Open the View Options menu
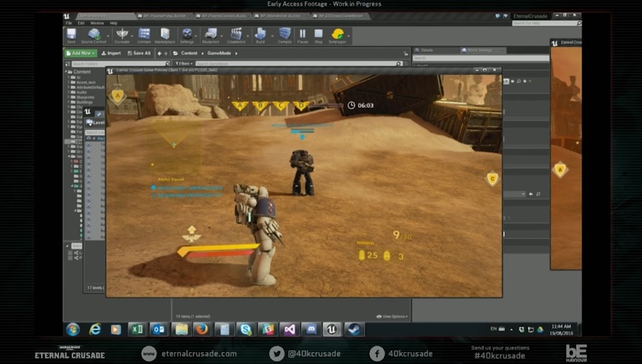Image resolution: width=642 pixels, height=364 pixels. tap(393, 317)
